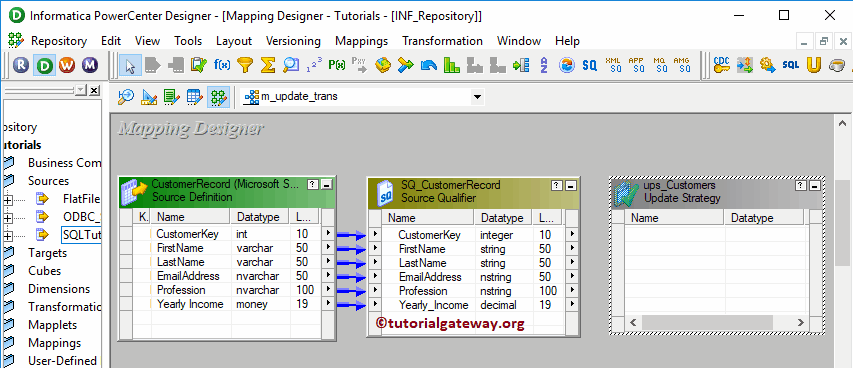853x368 pixels.
Task: Open the Versioning menu
Action: click(293, 41)
